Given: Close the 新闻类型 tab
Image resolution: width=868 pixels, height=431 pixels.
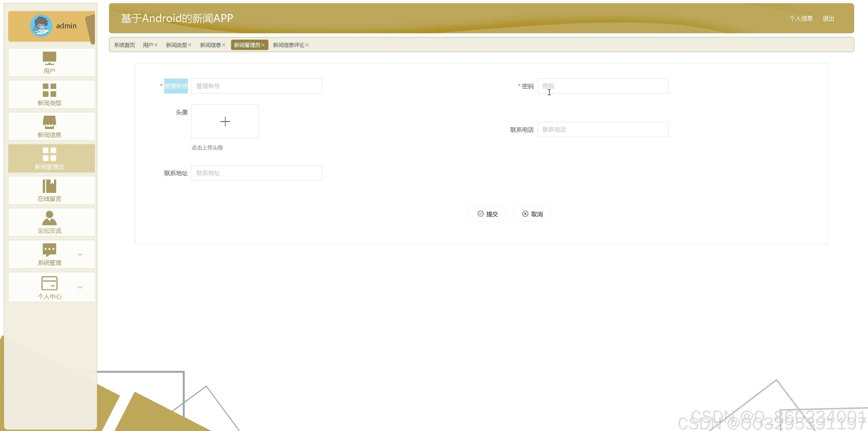Looking at the screenshot, I should (x=190, y=45).
